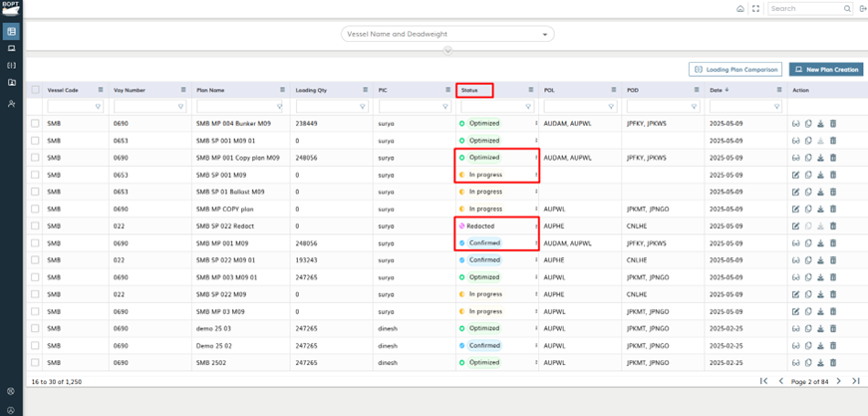Click the home icon in top bar
This screenshot has height=416, width=868.
click(x=740, y=9)
